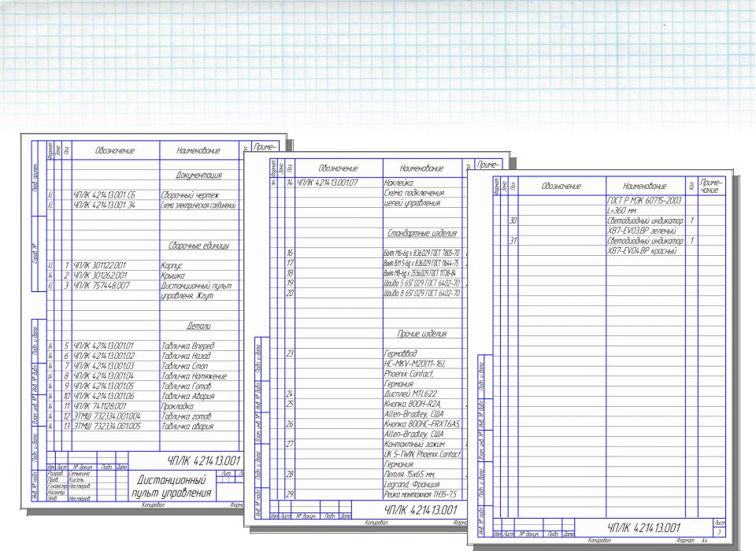Click the 'управления. Жгут' line on left sheet
756x551 pixels.
click(x=187, y=295)
